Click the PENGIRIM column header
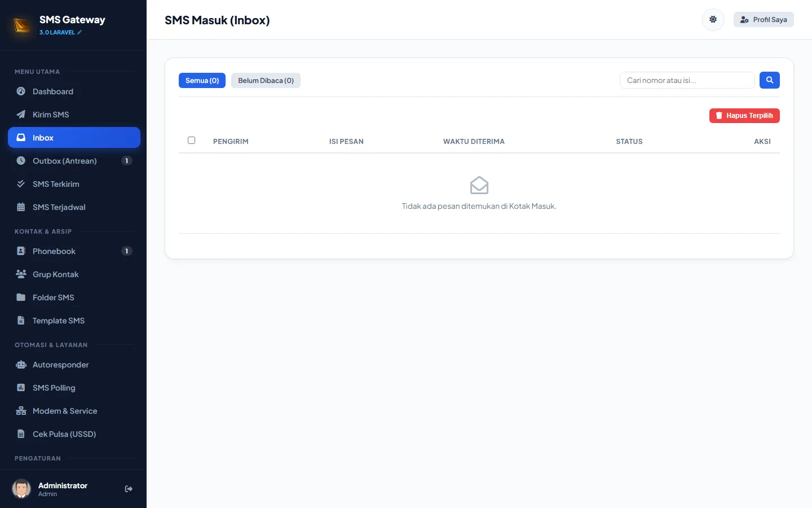Viewport: 812px width, 508px height. [x=231, y=142]
